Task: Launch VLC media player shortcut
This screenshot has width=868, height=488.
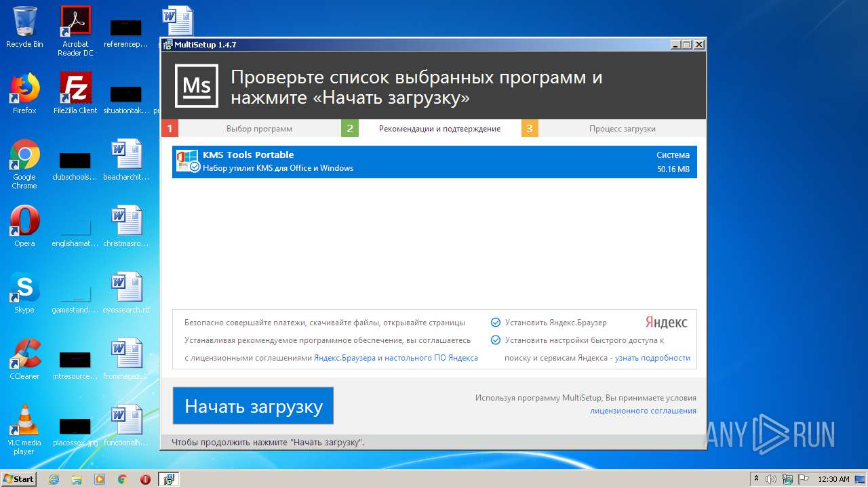Action: coord(24,430)
